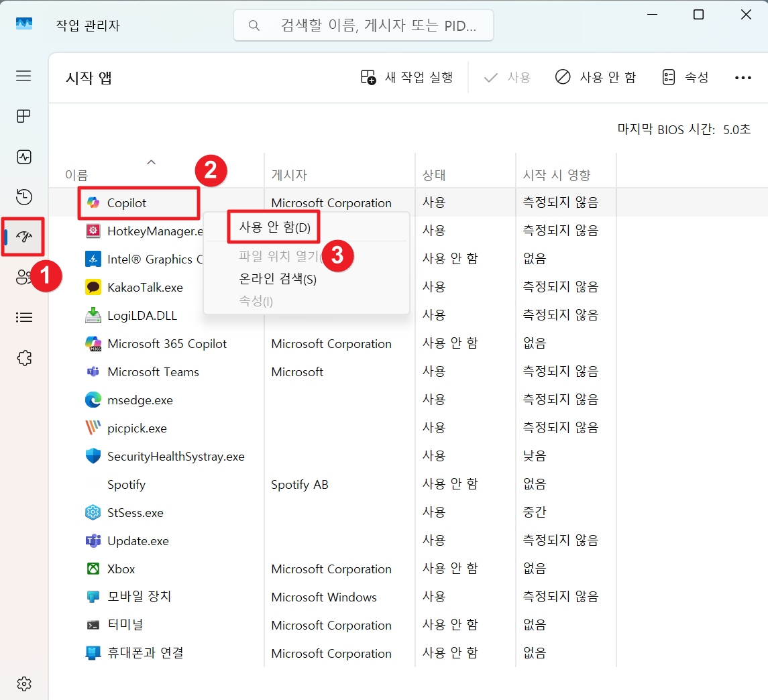Image resolution: width=768 pixels, height=700 pixels.
Task: Click the 사용 enable toolbar button
Action: [507, 77]
